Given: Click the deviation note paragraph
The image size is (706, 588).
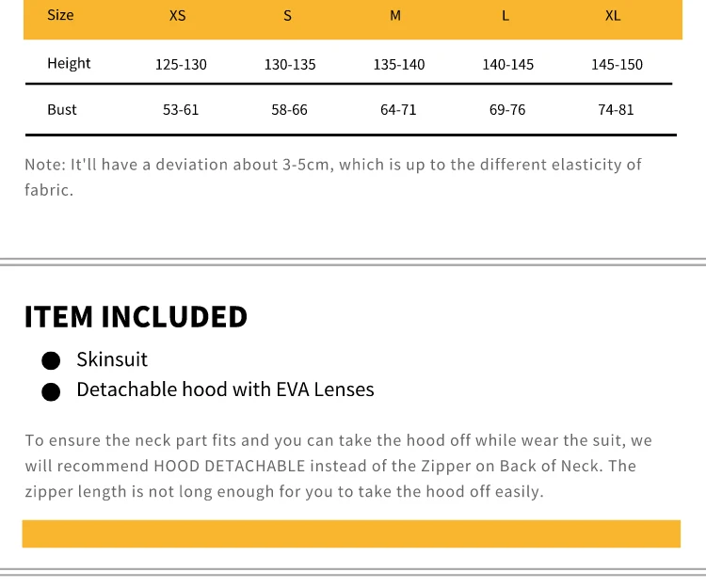Looking at the screenshot, I should 333,177.
